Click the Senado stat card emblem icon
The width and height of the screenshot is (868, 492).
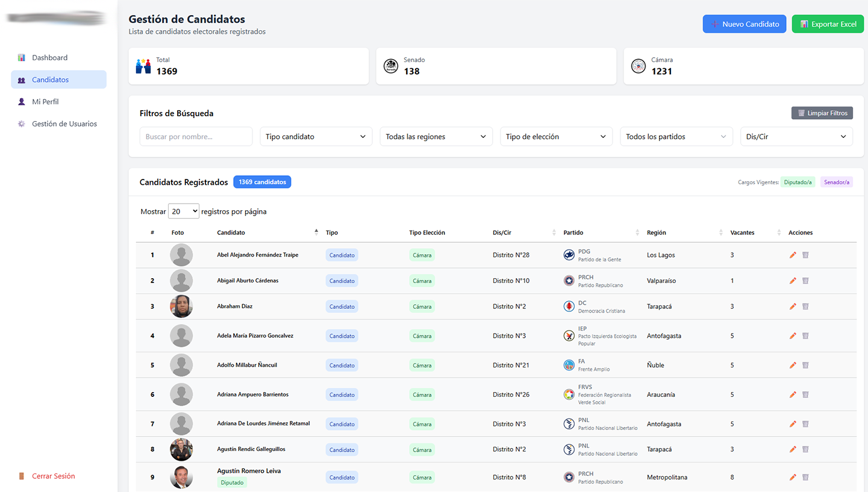tap(391, 66)
